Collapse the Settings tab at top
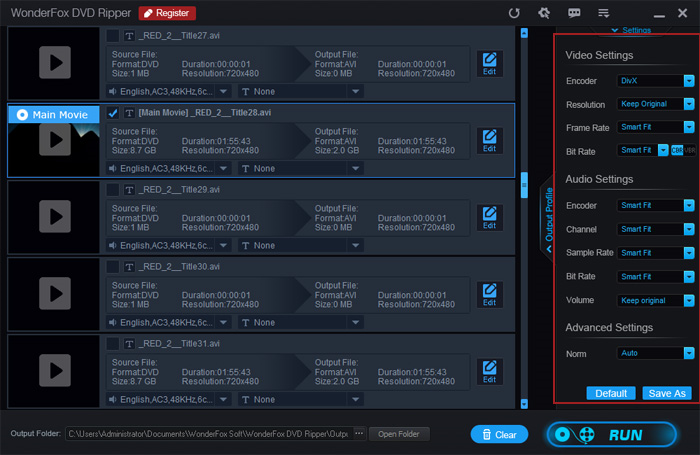This screenshot has height=455, width=700. [x=631, y=30]
